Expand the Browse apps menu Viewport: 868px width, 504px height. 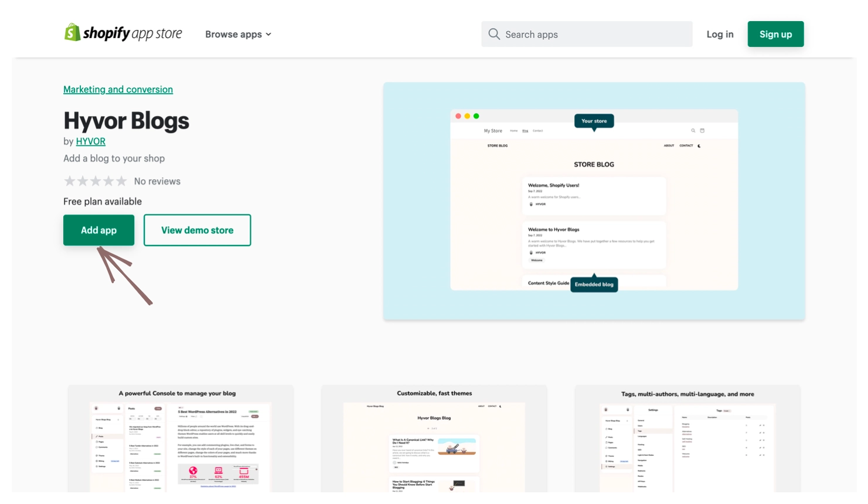pos(238,34)
